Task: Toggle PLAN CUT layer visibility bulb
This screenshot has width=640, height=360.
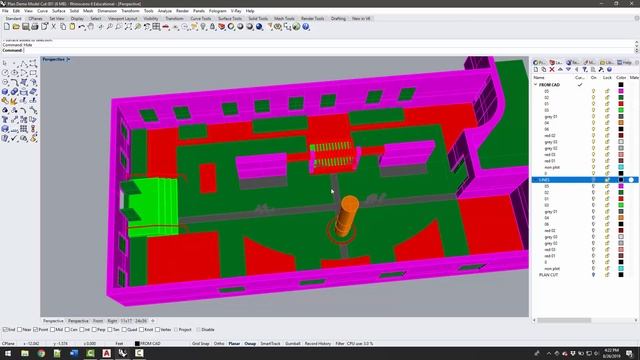Action: [x=593, y=275]
